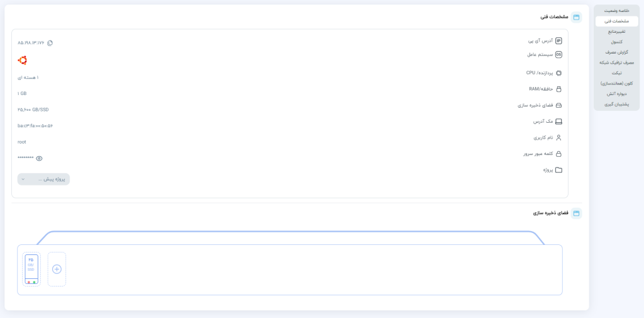Click the Ubuntu operating system logo
The width and height of the screenshot is (644, 318).
tap(23, 60)
